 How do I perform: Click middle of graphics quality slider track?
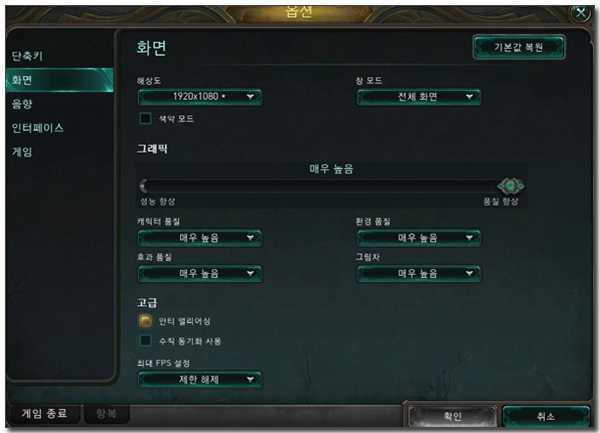[x=323, y=186]
